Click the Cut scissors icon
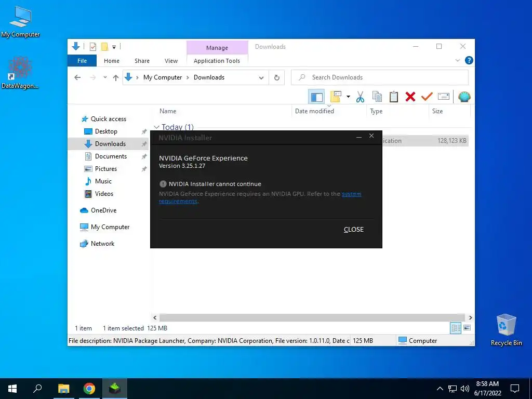This screenshot has width=532, height=399. 360,97
